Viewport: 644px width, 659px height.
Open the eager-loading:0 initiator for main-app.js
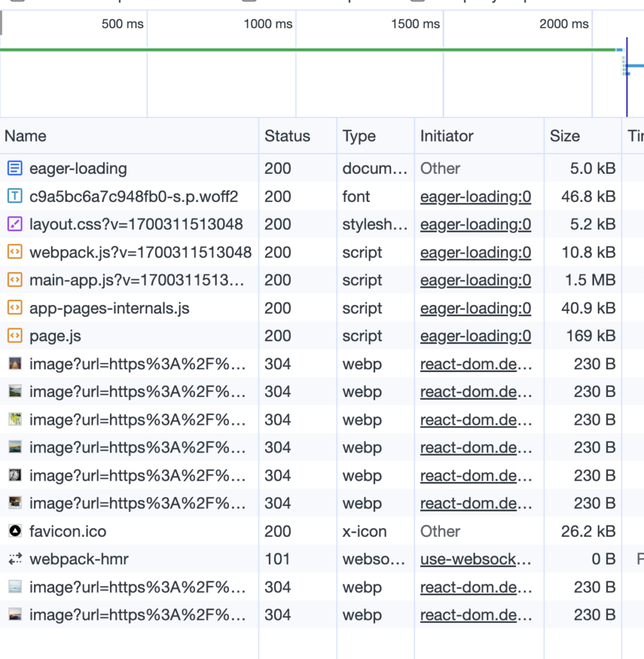pyautogui.click(x=475, y=280)
